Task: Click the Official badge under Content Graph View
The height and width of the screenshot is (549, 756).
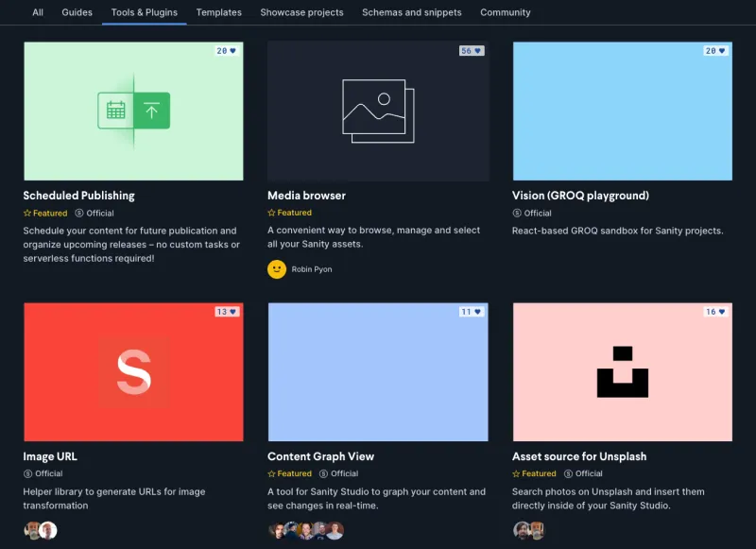Action: [338, 473]
